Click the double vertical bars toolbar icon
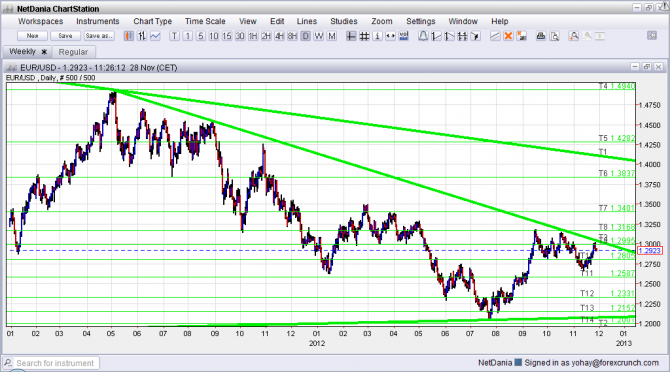 [462, 36]
